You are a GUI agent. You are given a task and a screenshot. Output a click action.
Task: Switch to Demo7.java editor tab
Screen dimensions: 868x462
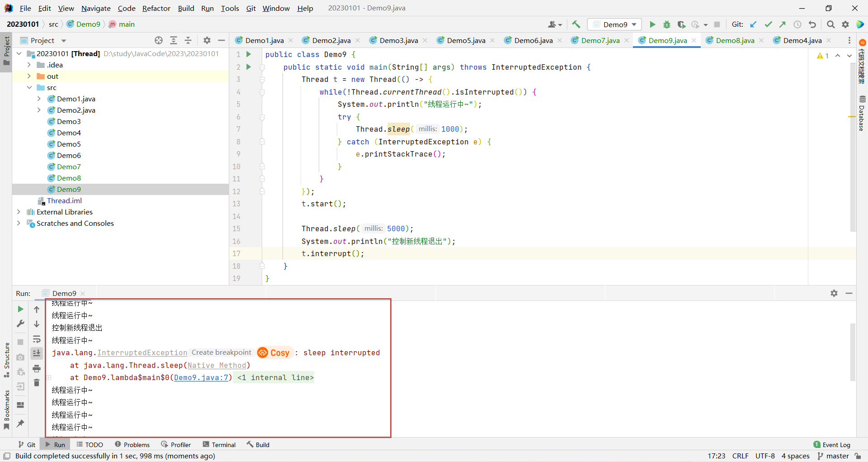pyautogui.click(x=600, y=40)
